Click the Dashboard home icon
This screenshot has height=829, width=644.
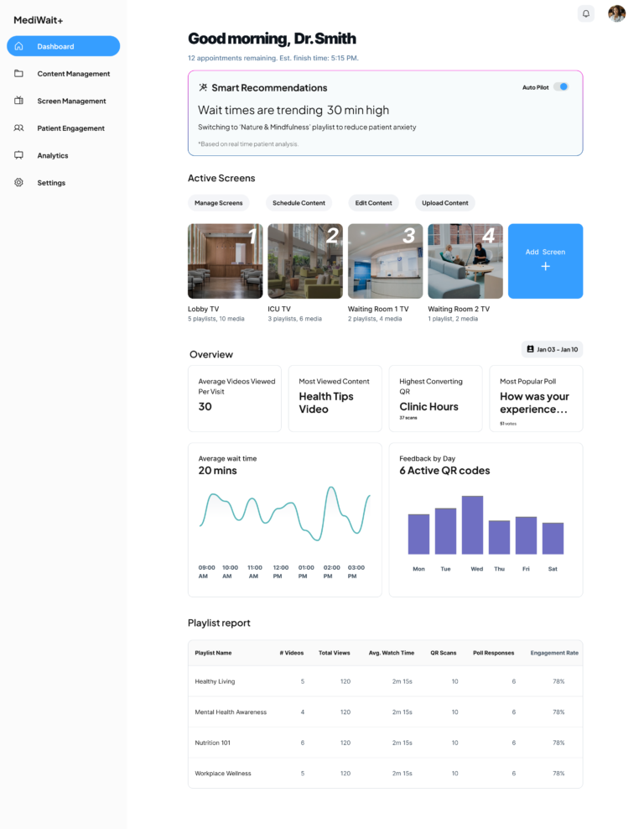pyautogui.click(x=19, y=46)
